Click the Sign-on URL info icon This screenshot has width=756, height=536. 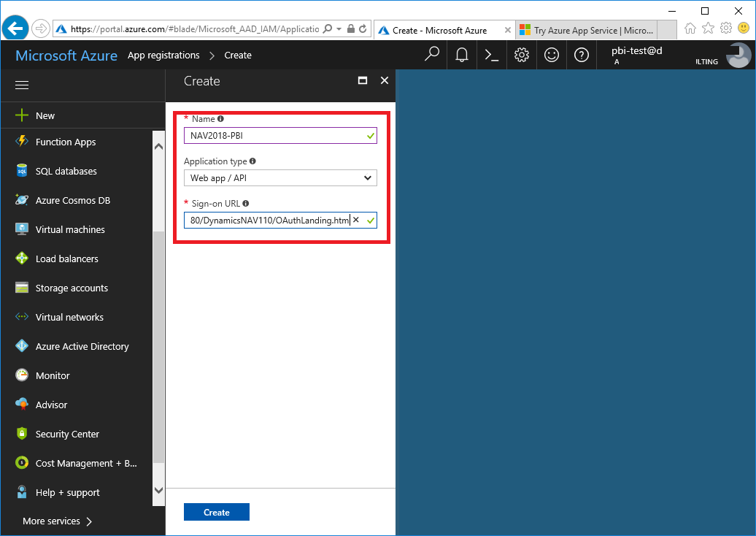pyautogui.click(x=246, y=204)
